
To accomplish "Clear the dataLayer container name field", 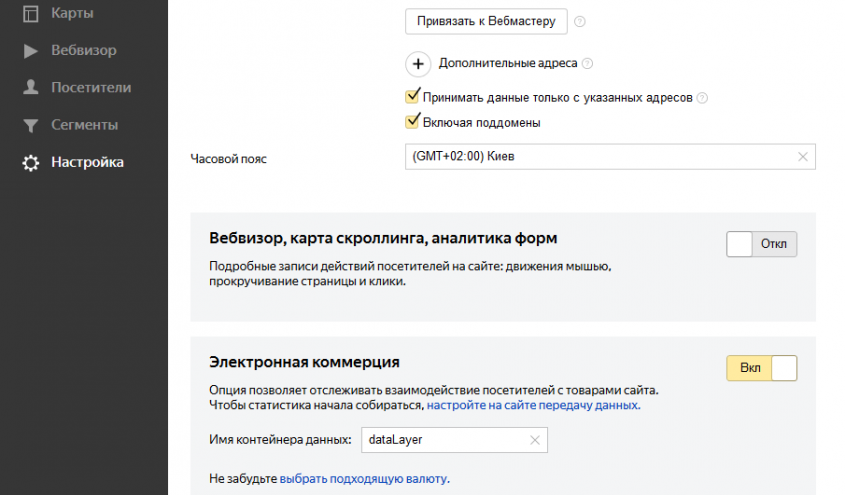I will point(534,440).
